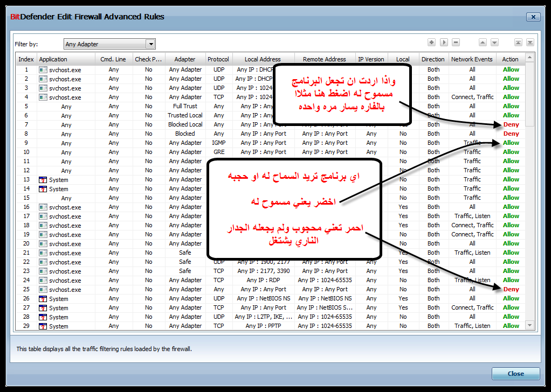Click the move rule to top icon
This screenshot has height=392, width=551.
coord(518,43)
